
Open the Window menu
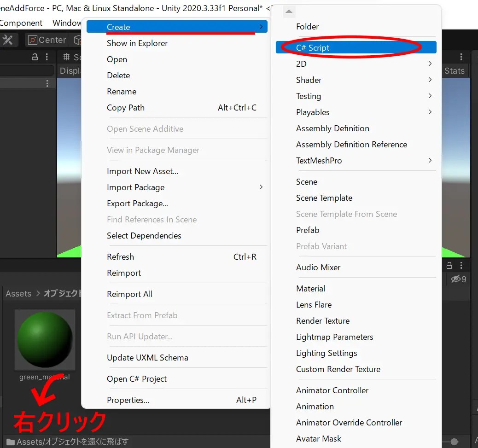click(67, 23)
